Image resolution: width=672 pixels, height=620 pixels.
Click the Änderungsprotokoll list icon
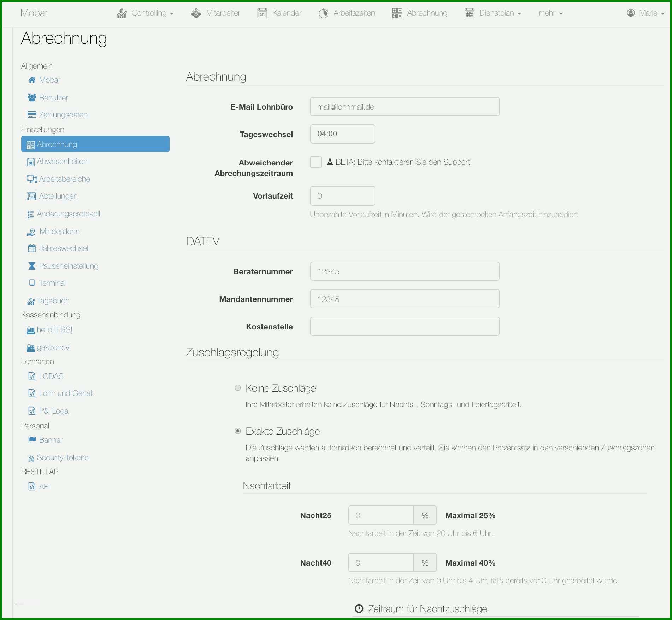(x=31, y=214)
